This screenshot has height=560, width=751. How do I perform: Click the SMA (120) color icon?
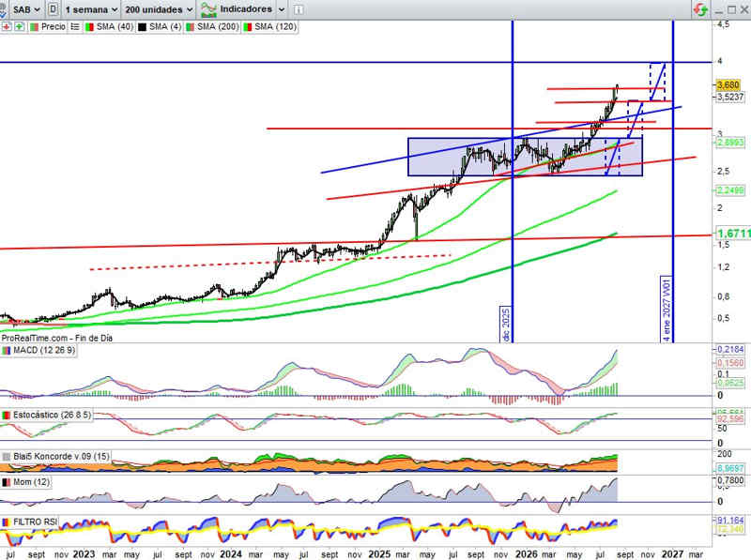coord(248,27)
